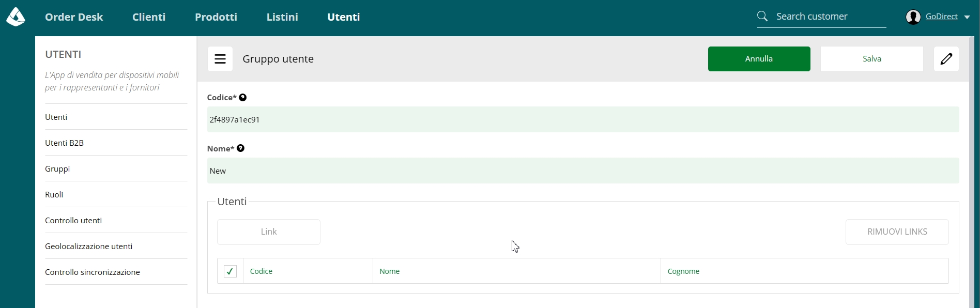This screenshot has height=308, width=980.
Task: Click into the Nome input field
Action: click(x=583, y=171)
